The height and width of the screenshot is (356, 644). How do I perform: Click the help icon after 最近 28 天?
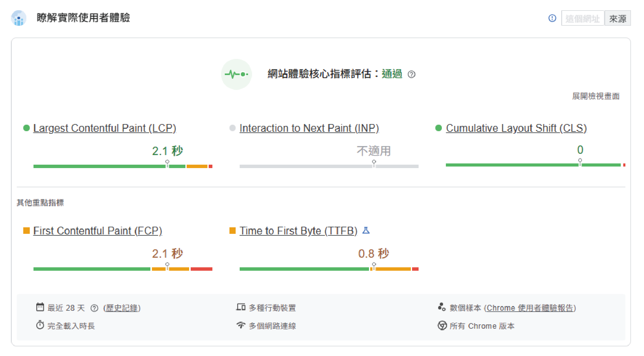[94, 308]
